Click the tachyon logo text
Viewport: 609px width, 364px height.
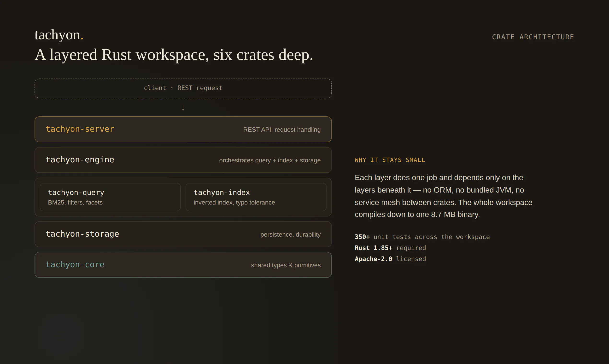pyautogui.click(x=59, y=35)
